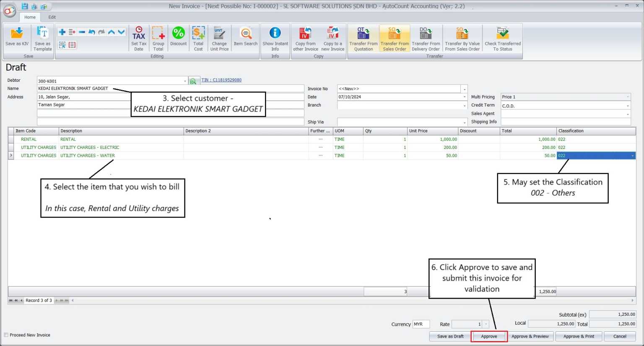Click Transfer By Value From Sales Order
The height and width of the screenshot is (346, 644).
[x=462, y=38]
